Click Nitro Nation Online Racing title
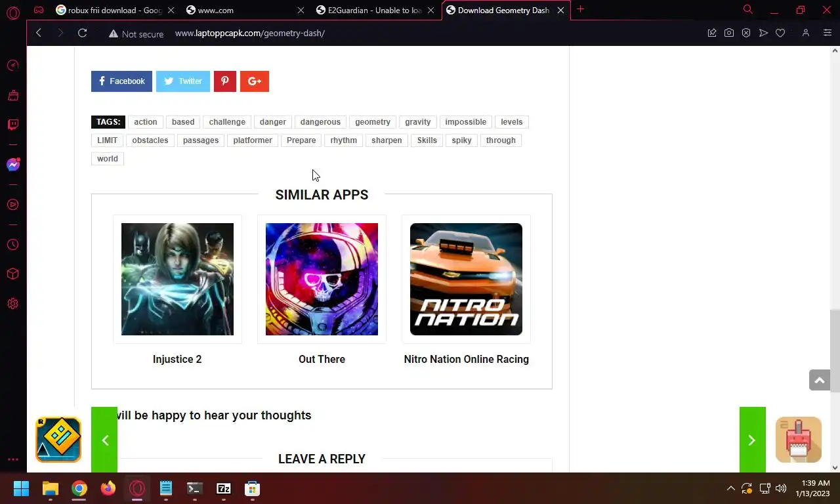This screenshot has width=840, height=504. (x=467, y=359)
